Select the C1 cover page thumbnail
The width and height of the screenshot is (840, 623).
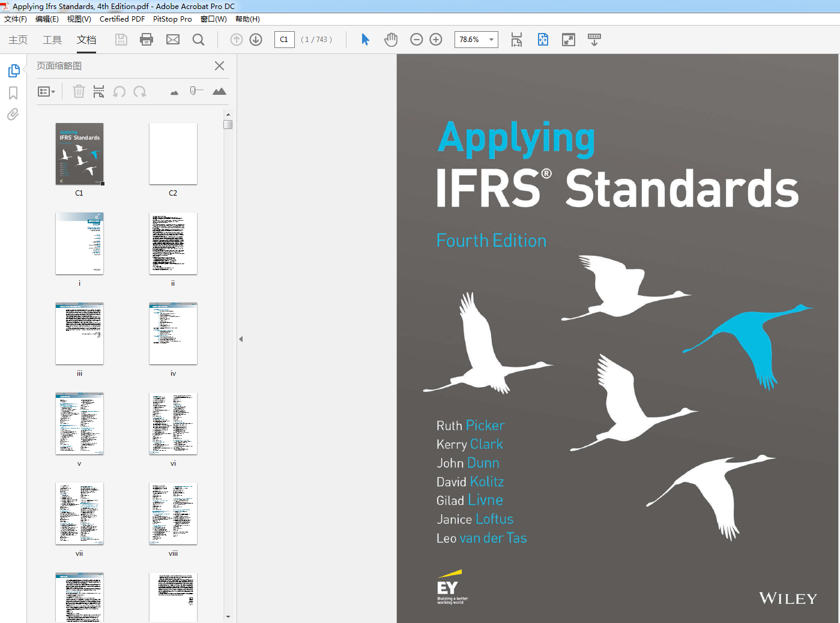pyautogui.click(x=79, y=154)
